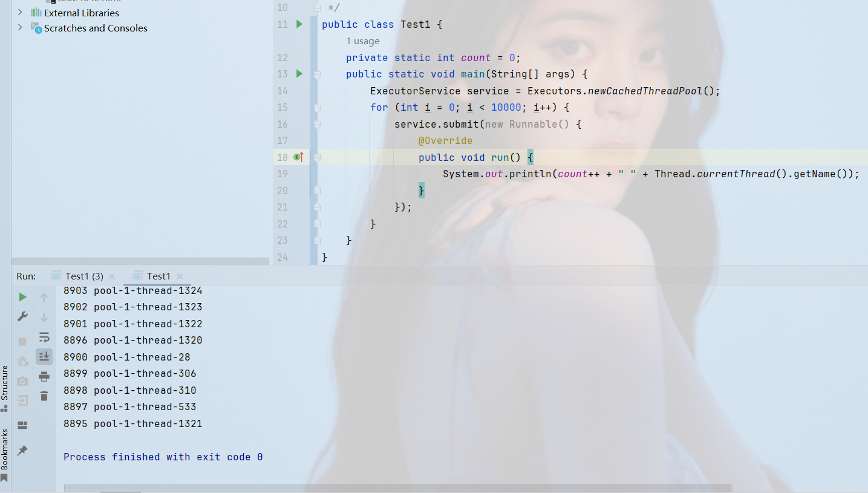Click the '1 usage' inlay hint

[x=363, y=41]
